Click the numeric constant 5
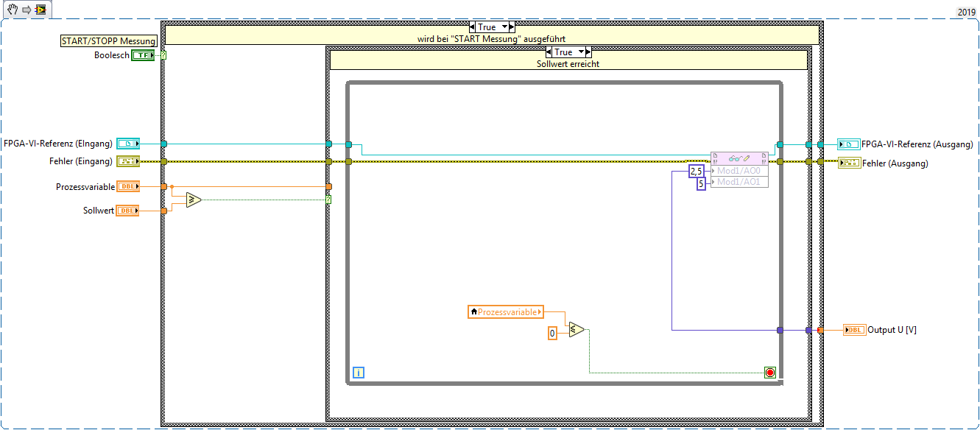Viewport: 980px width, 430px height. pos(701,183)
